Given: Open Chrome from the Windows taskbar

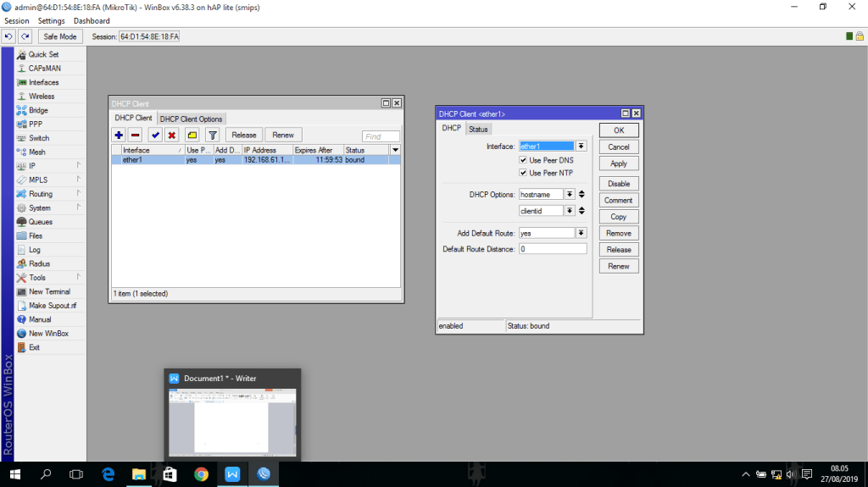Looking at the screenshot, I should coord(201,474).
